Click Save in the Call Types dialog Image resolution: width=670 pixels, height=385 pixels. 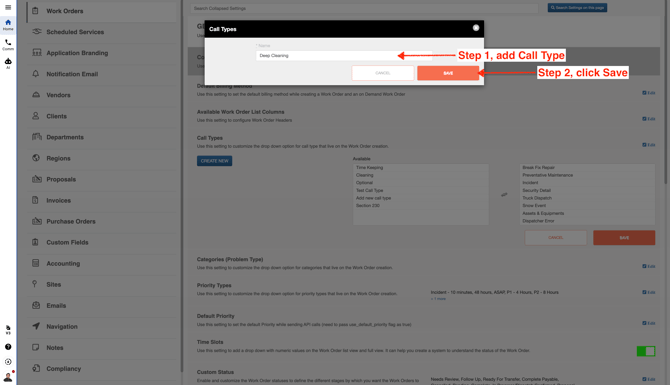[448, 73]
